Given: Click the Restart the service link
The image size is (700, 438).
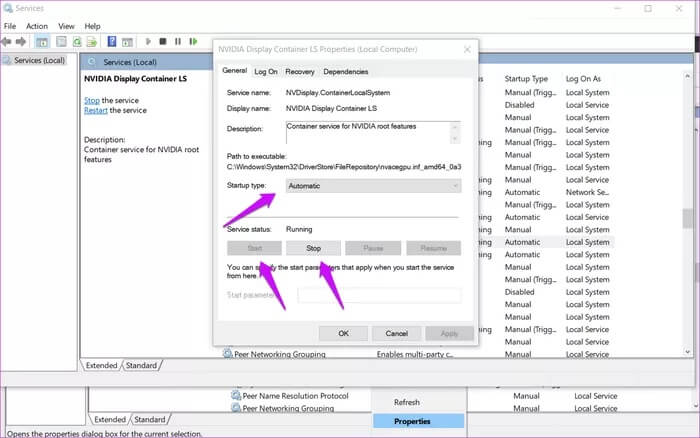Looking at the screenshot, I should tap(96, 110).
